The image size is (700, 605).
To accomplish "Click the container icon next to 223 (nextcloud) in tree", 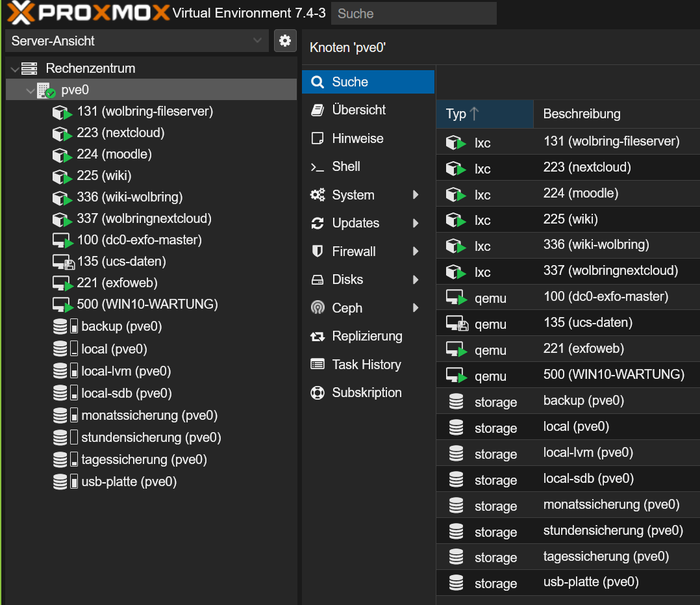I will pos(62,134).
